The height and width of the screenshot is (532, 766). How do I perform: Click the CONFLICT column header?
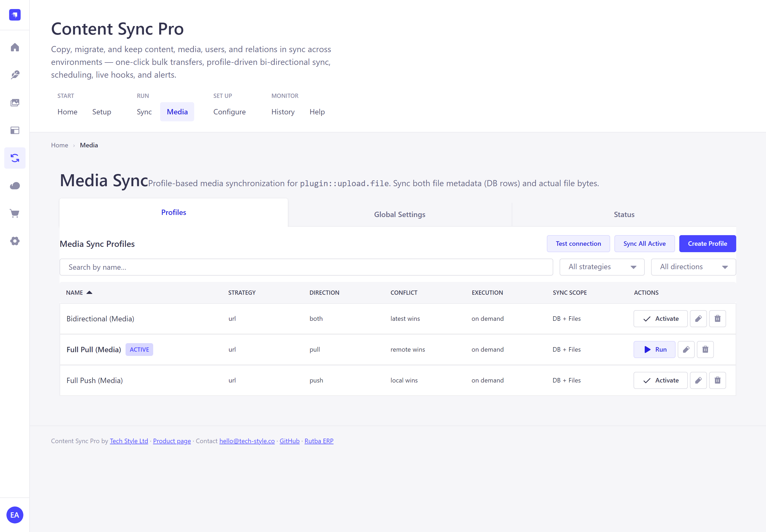tap(404, 292)
